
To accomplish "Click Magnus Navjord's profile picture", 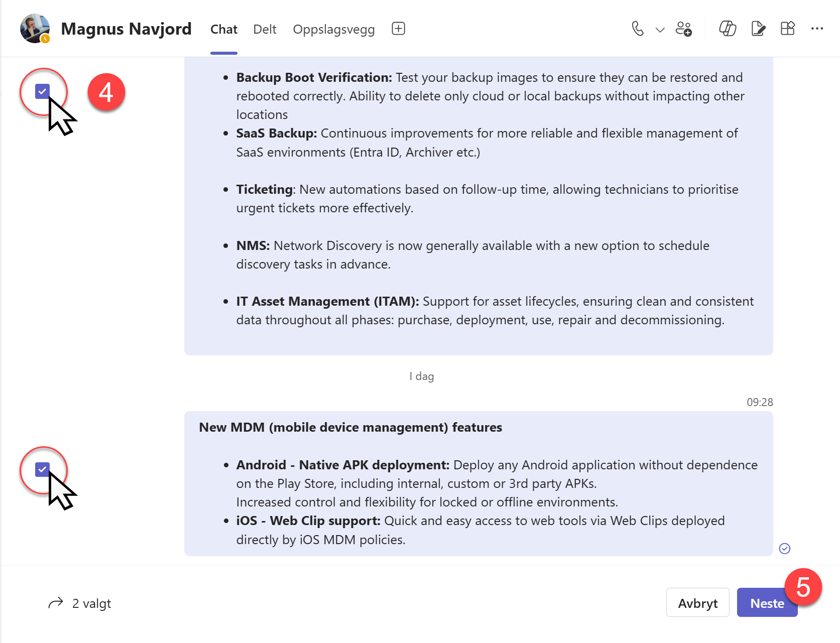I will point(35,28).
